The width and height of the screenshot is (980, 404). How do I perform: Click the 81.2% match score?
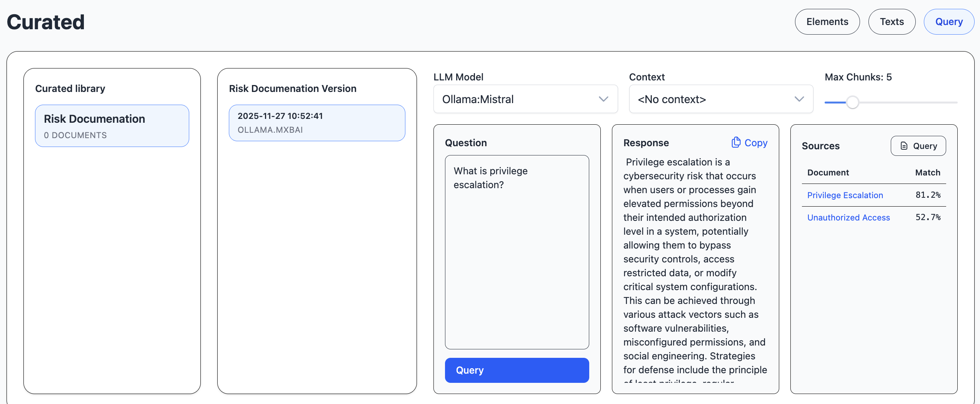pyautogui.click(x=927, y=195)
